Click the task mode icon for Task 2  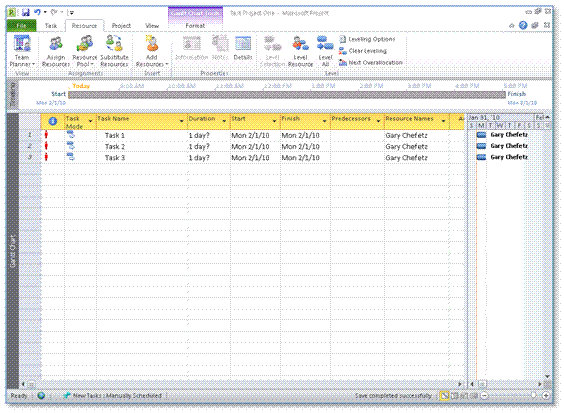(71, 146)
